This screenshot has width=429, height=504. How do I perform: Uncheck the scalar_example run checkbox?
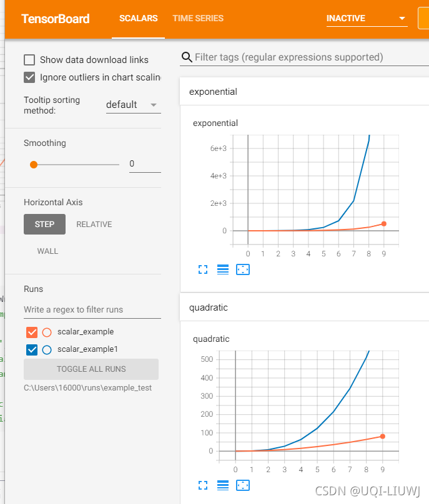click(x=32, y=332)
